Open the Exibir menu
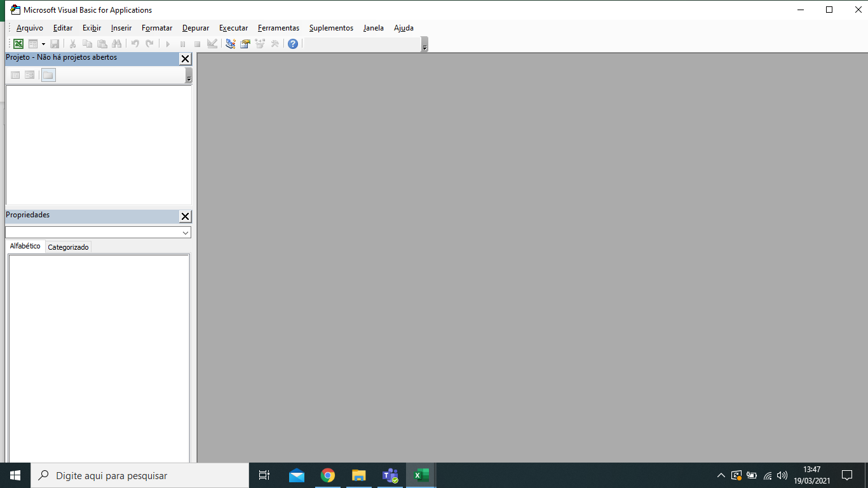Viewport: 868px width, 488px height. tap(92, 28)
